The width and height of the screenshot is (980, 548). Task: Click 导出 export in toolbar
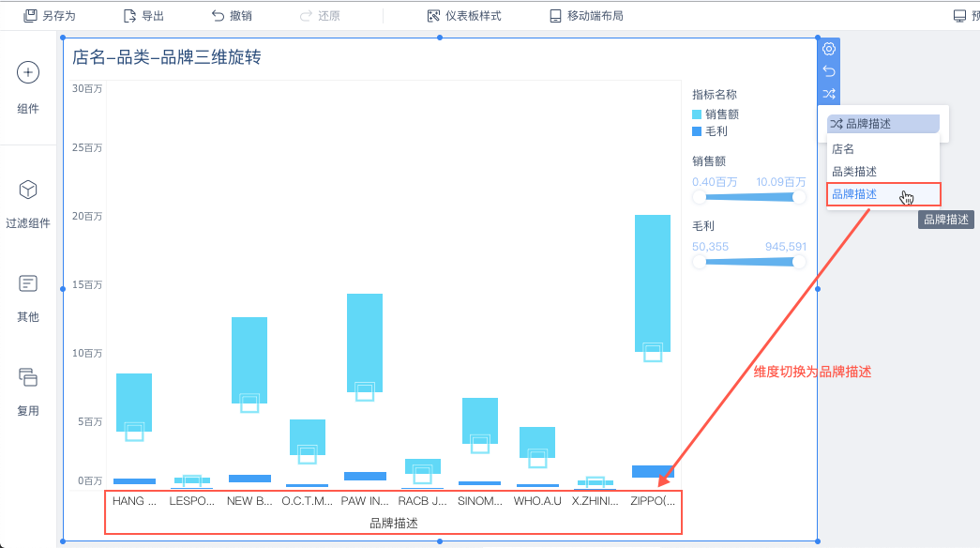[x=143, y=16]
